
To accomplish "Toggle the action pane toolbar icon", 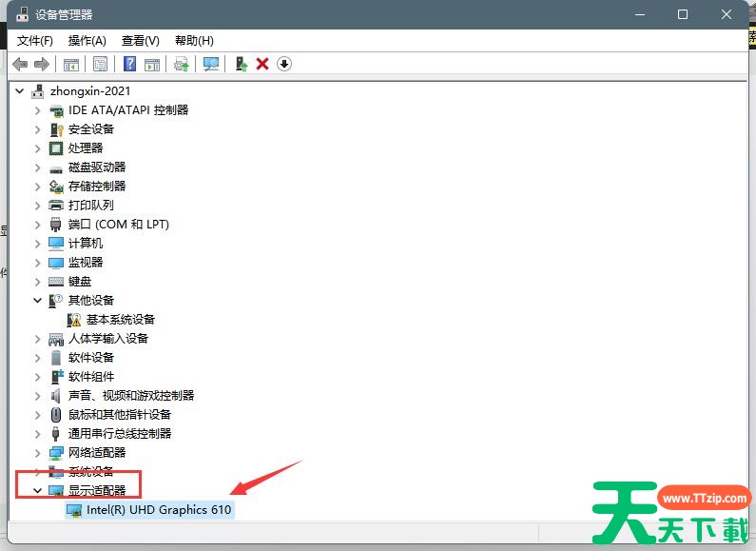I will pyautogui.click(x=152, y=64).
